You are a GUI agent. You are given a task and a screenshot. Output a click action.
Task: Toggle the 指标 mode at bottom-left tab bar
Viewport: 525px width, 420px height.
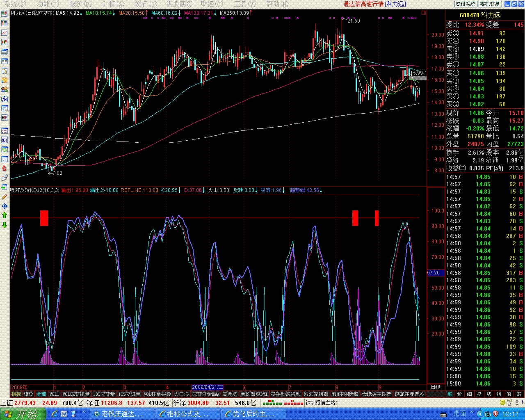(x=16, y=394)
